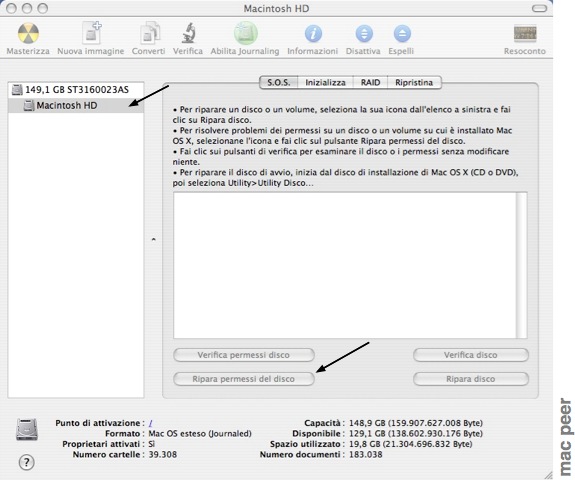575x480 pixels.
Task: Click Ripara permessi del disco button
Action: coord(243,379)
